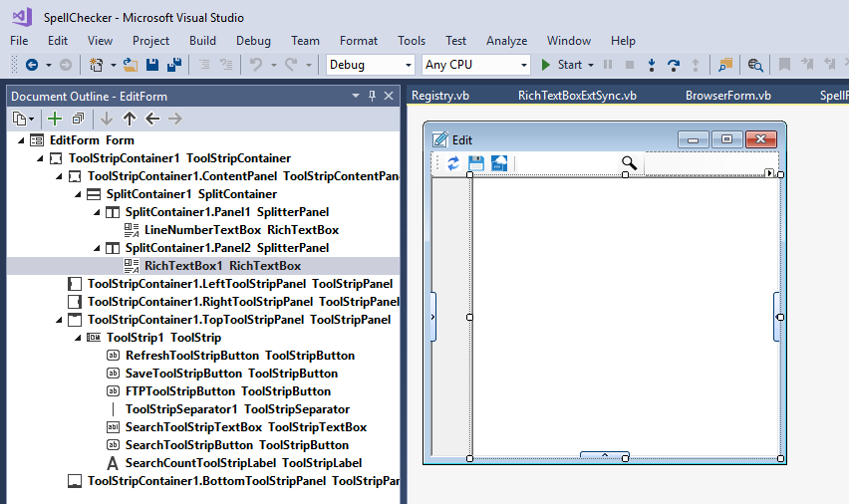Image resolution: width=849 pixels, height=504 pixels.
Task: Click the Redo toolbar icon
Action: 291,65
